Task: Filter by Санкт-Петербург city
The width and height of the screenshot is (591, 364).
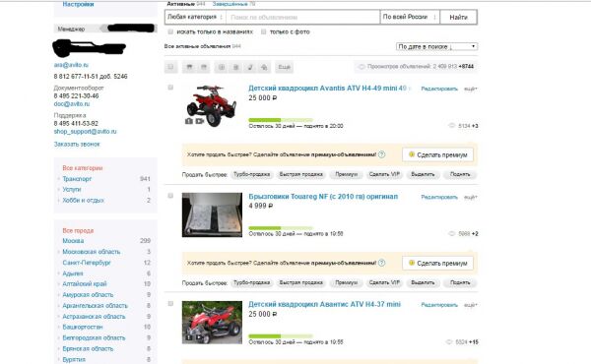Action: coord(87,263)
